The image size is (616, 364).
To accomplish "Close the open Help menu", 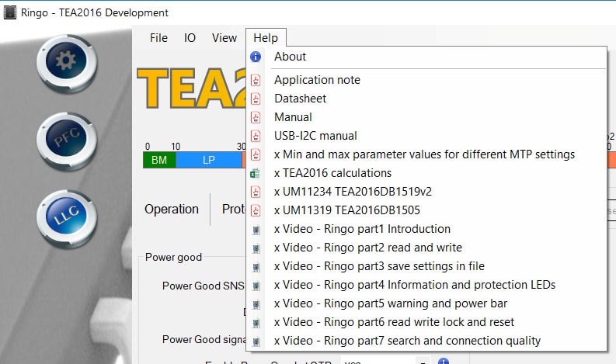I will click(x=266, y=38).
